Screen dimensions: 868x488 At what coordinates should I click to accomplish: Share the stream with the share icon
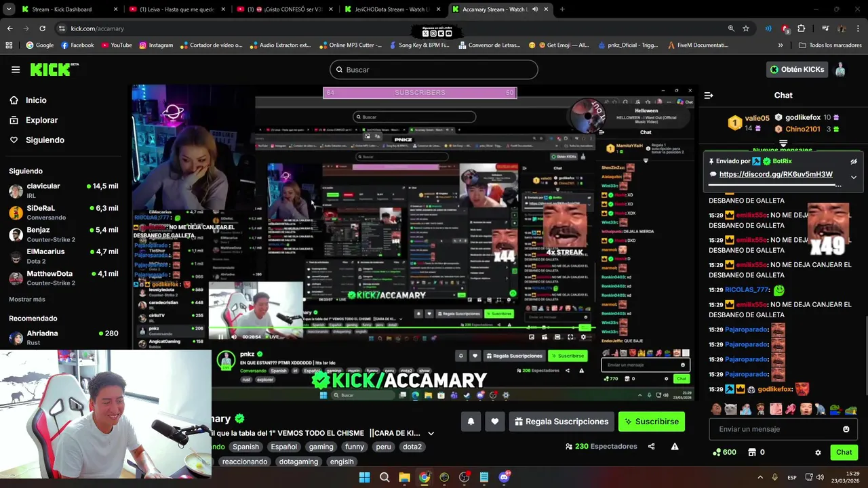(652, 447)
